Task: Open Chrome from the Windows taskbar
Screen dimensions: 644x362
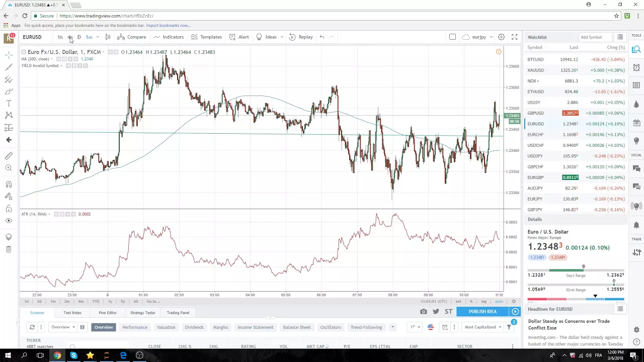Action: [57, 355]
